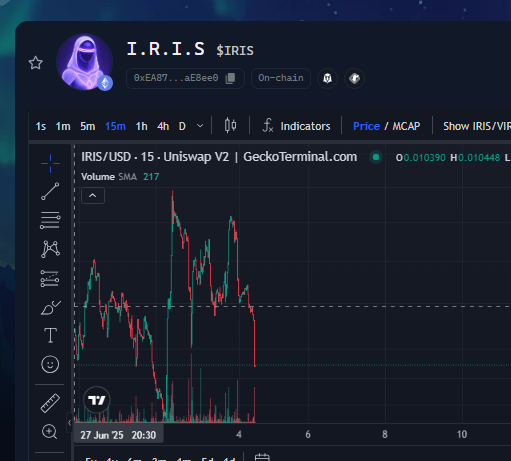
Task: Open the I.R.I.S token avatar image
Action: click(x=84, y=62)
